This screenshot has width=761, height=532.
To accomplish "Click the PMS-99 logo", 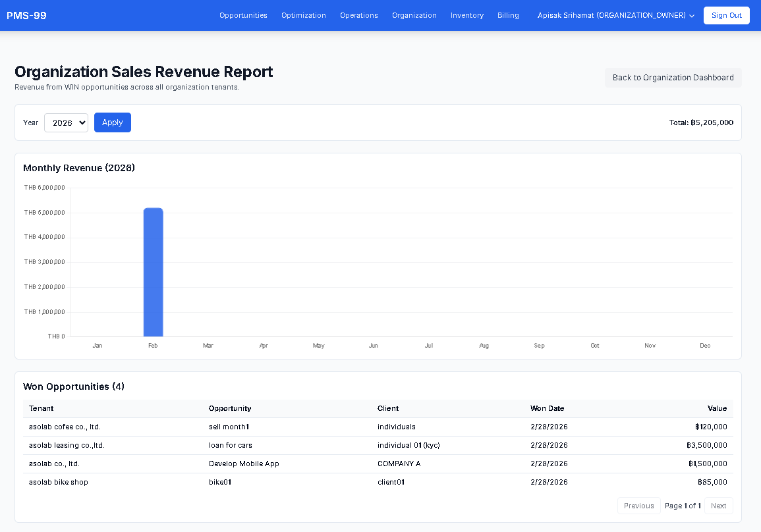I will click(x=26, y=15).
